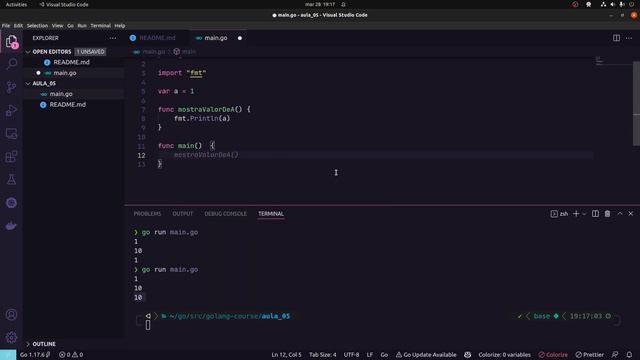Click Colorize: 0 variables status item
The height and width of the screenshot is (360, 640).
point(504,355)
